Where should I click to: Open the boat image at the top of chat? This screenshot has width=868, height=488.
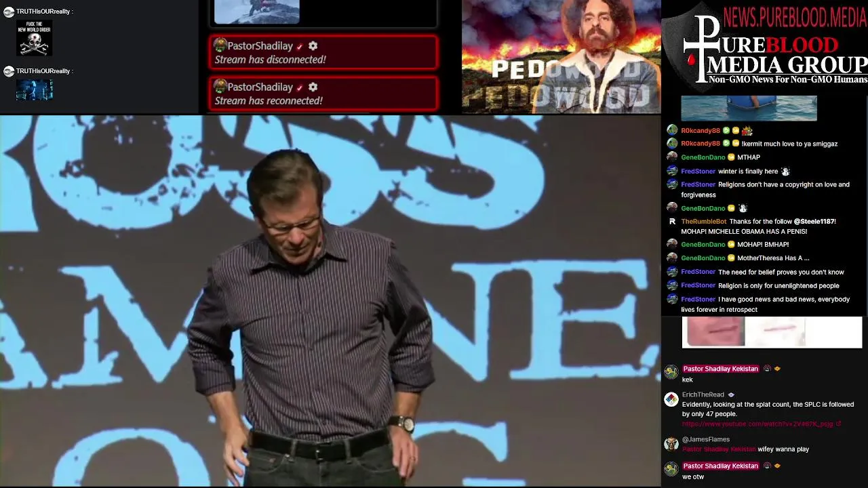749,108
